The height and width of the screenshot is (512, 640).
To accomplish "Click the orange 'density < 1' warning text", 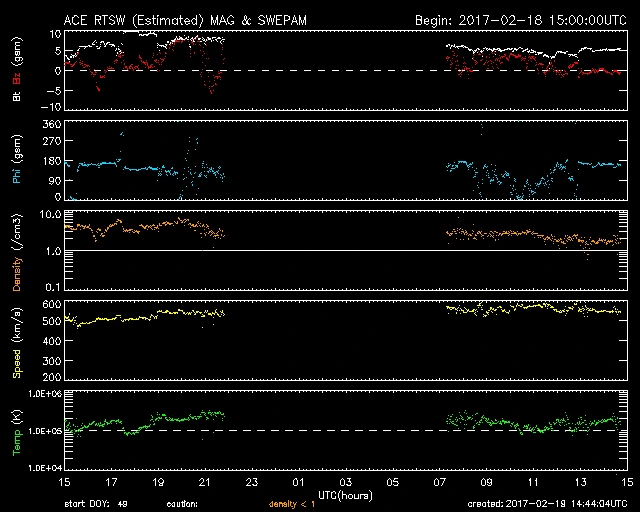I will [292, 504].
